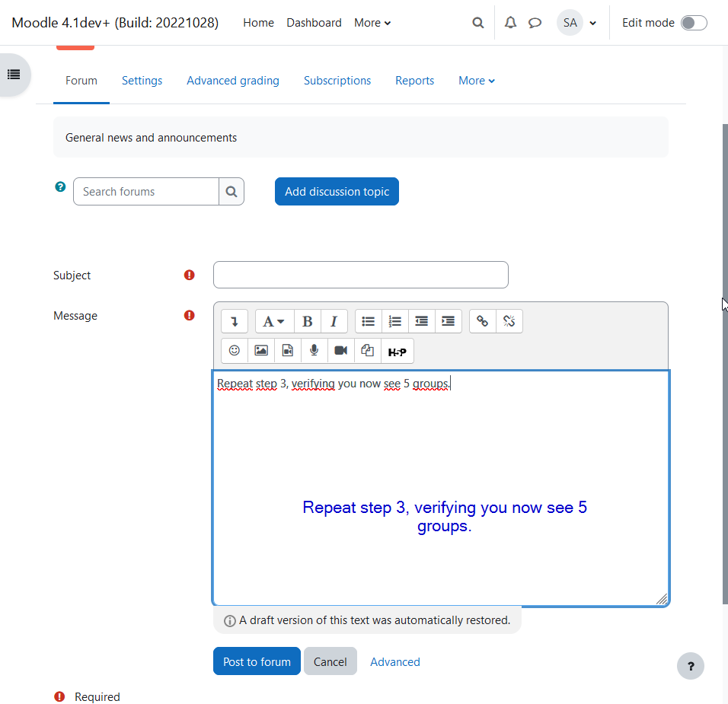
Task: Click Add discussion topic button
Action: (337, 191)
